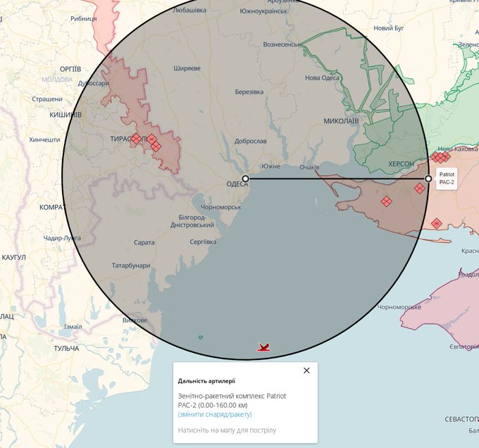Click the Рибниця town label

click(x=84, y=18)
